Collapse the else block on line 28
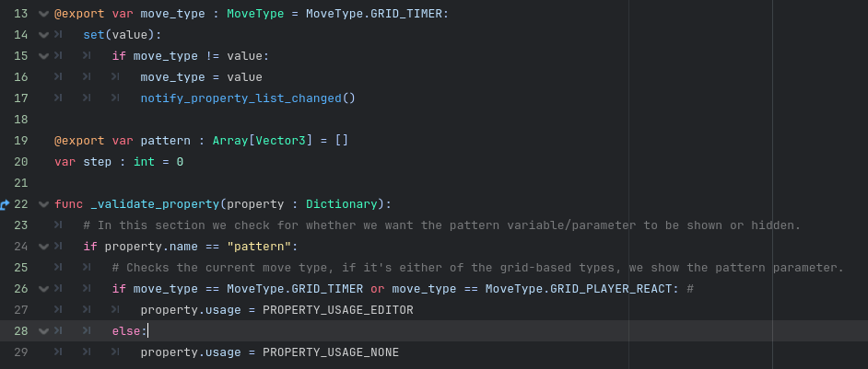The height and width of the screenshot is (369, 868). pyautogui.click(x=43, y=331)
